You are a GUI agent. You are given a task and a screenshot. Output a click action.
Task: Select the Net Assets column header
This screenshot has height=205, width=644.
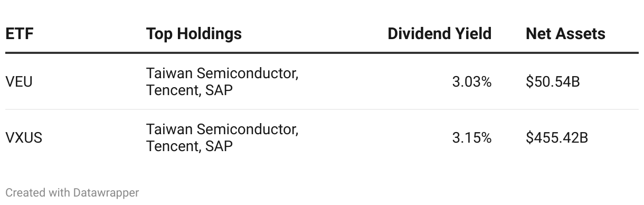pos(565,34)
